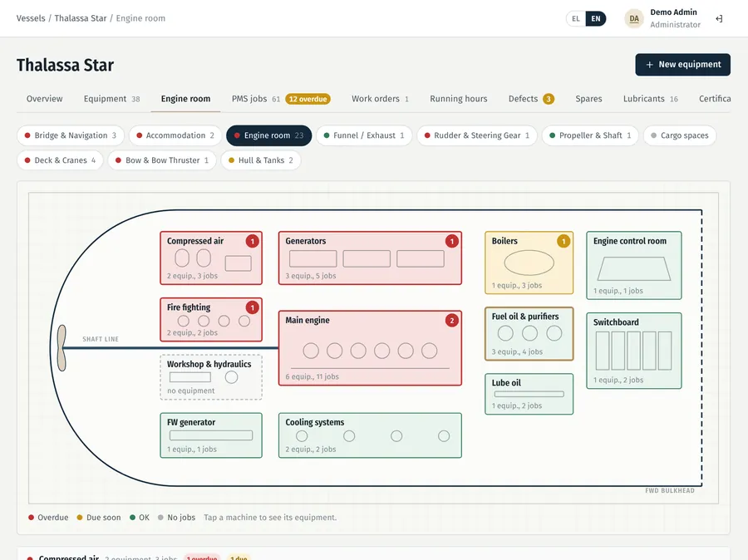Switch to the Spares tab
This screenshot has height=560, width=748.
point(588,99)
